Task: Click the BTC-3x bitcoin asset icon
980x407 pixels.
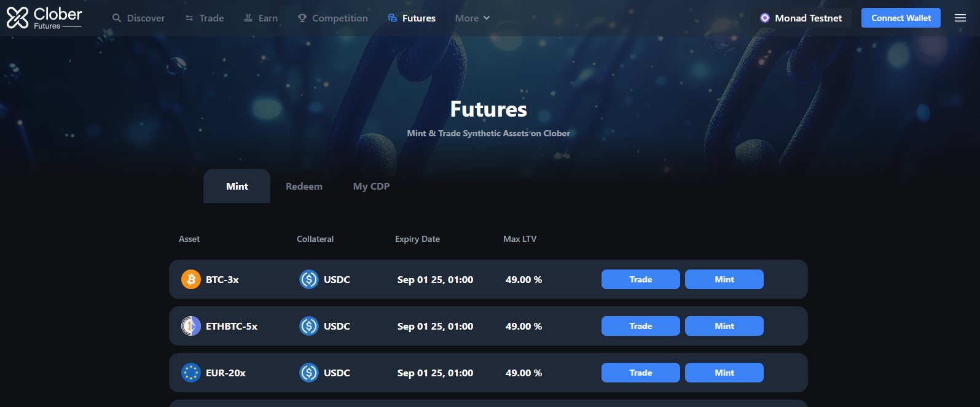Action: pos(191,279)
